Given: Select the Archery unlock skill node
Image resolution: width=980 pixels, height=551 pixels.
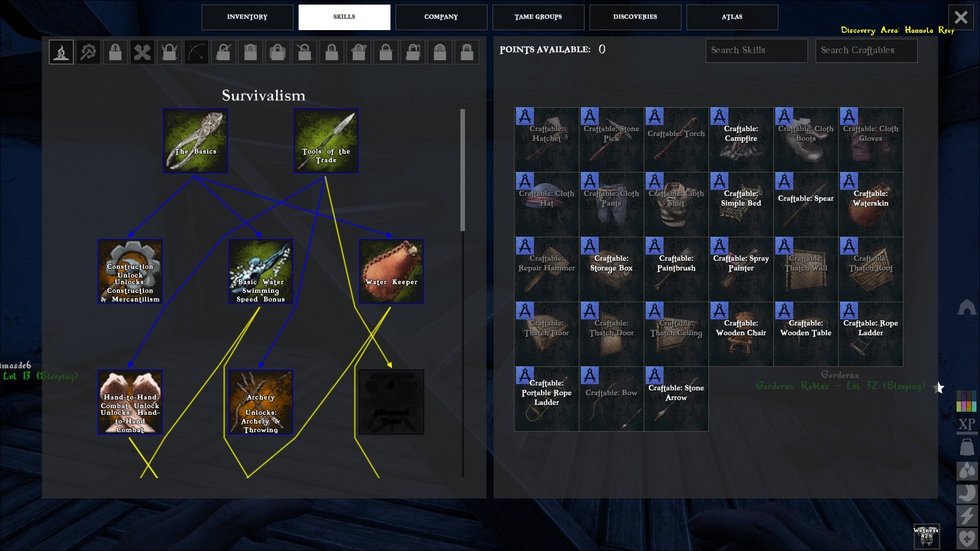Looking at the screenshot, I should [261, 402].
